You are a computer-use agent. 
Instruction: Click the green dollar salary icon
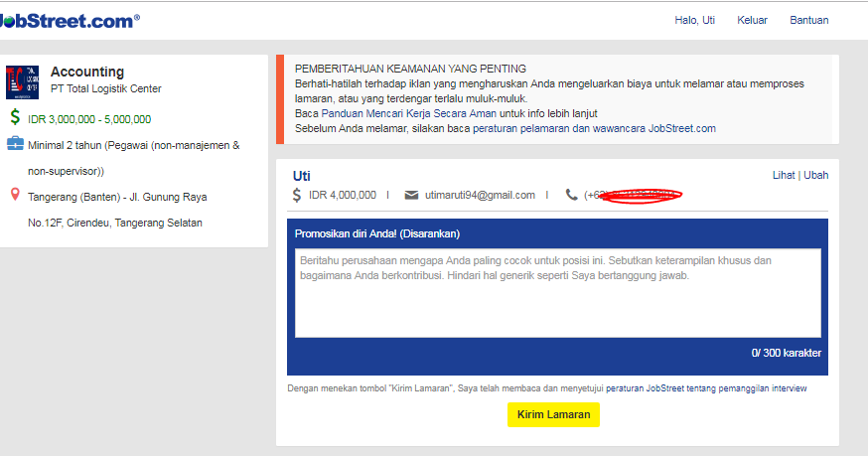(x=15, y=117)
